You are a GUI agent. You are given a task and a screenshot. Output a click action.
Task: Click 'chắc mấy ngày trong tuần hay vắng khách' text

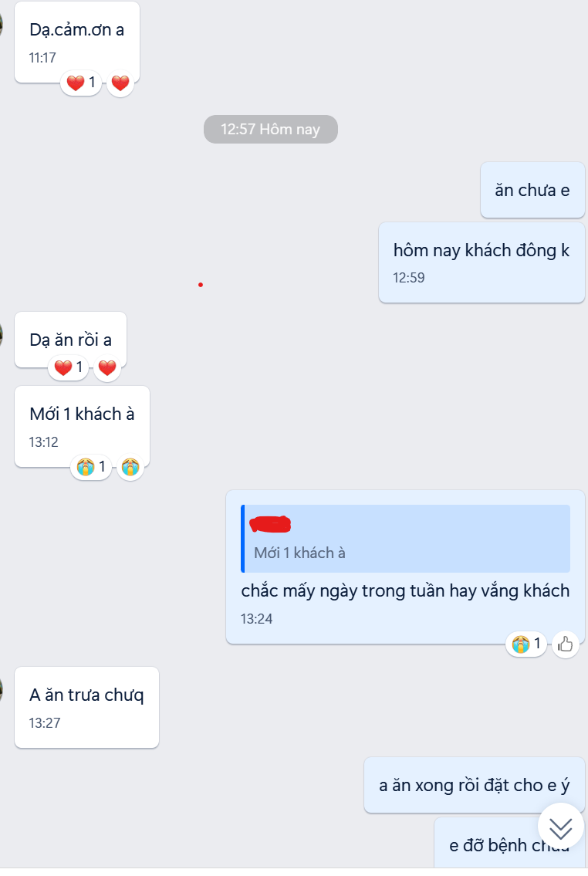tap(405, 590)
